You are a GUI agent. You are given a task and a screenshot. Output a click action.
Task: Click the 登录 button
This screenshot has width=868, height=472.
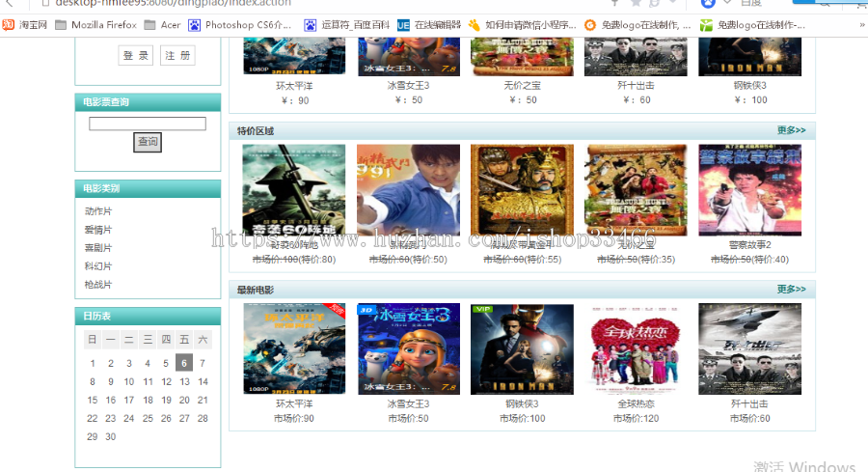tap(136, 55)
